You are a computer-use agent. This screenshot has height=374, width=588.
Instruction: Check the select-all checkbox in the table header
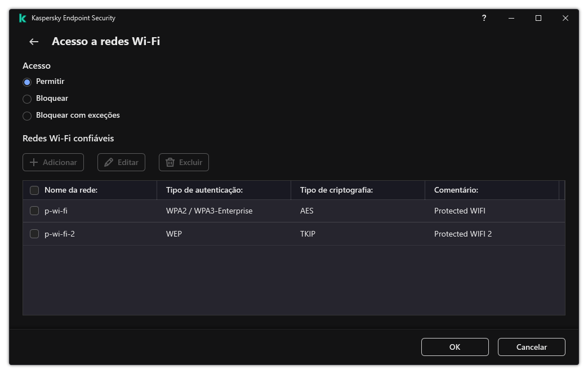click(x=34, y=190)
